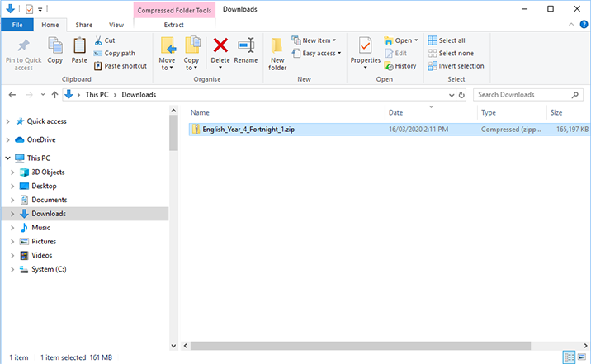Click Invert selection in Select group

tap(456, 66)
